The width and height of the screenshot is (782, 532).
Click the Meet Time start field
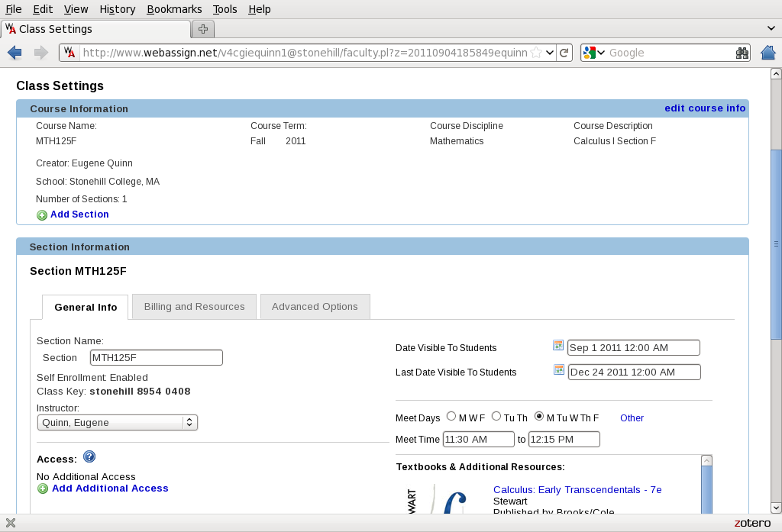[x=478, y=440]
